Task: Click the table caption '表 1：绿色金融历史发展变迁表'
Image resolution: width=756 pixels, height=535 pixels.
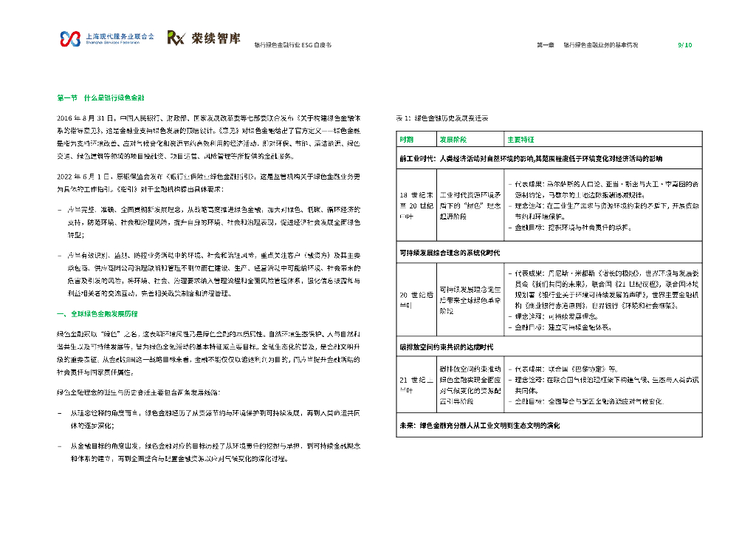Action: coord(442,118)
